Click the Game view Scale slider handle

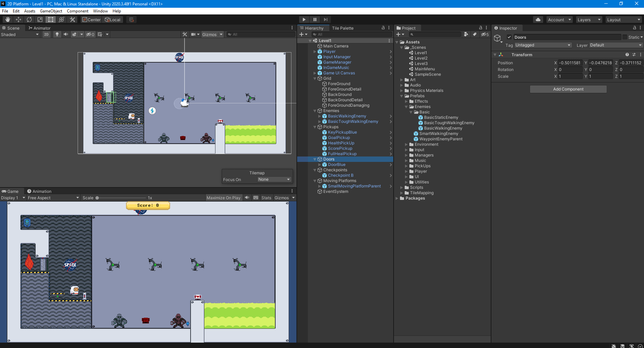[97, 198]
